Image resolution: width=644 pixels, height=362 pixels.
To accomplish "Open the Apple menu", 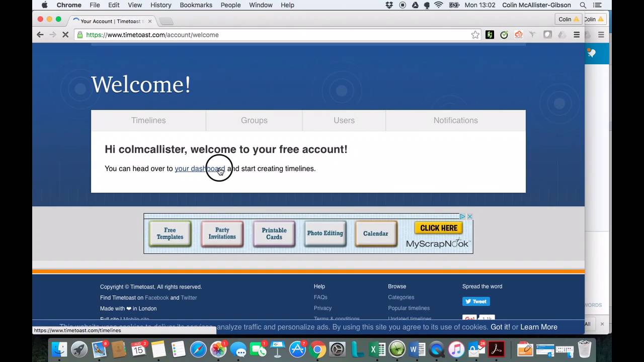I will coord(44,5).
